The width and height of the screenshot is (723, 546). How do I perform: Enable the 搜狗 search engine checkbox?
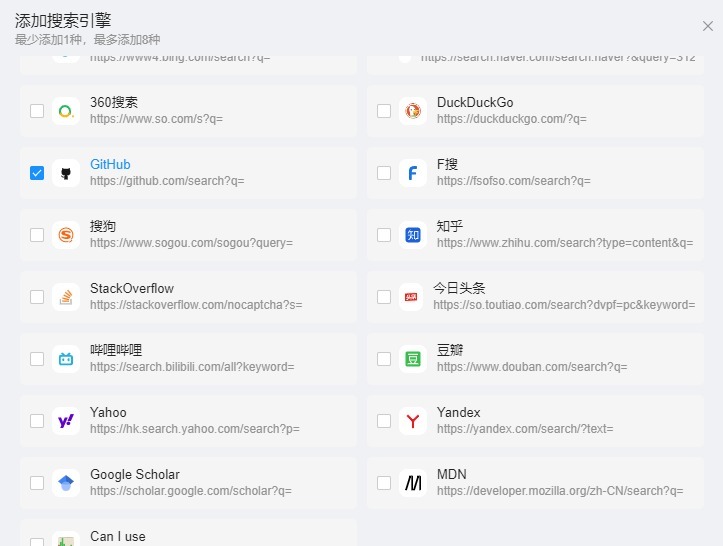(37, 235)
